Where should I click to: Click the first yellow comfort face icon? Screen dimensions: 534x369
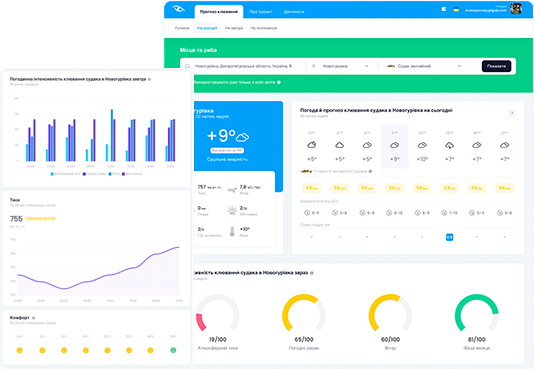pos(19,350)
